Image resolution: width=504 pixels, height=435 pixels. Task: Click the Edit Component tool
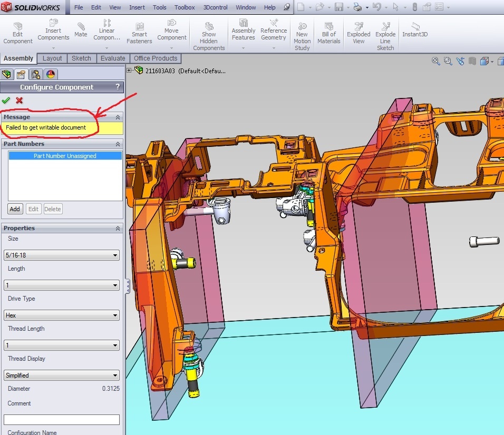pyautogui.click(x=18, y=33)
